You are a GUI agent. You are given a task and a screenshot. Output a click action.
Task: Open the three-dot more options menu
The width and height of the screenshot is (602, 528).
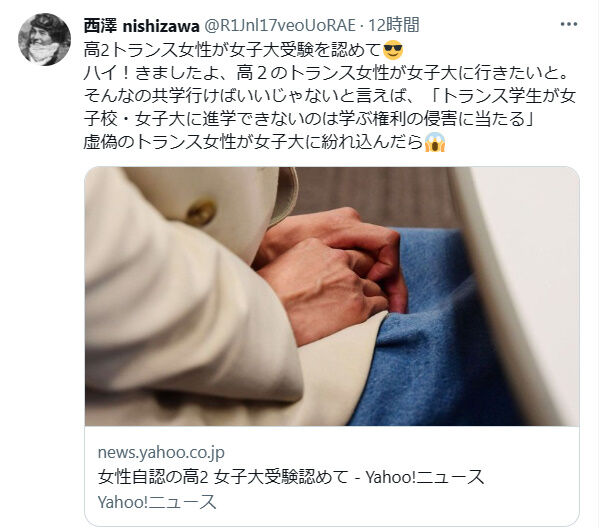pyautogui.click(x=569, y=25)
